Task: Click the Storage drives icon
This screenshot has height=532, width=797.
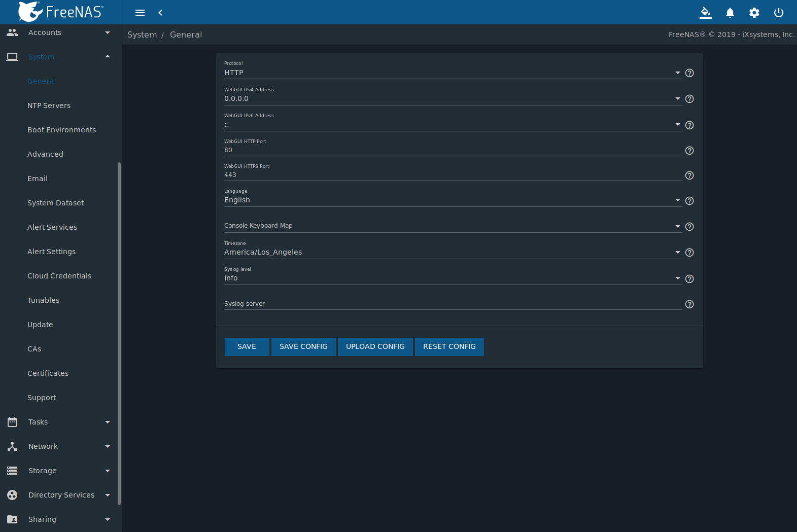Action: (x=12, y=471)
